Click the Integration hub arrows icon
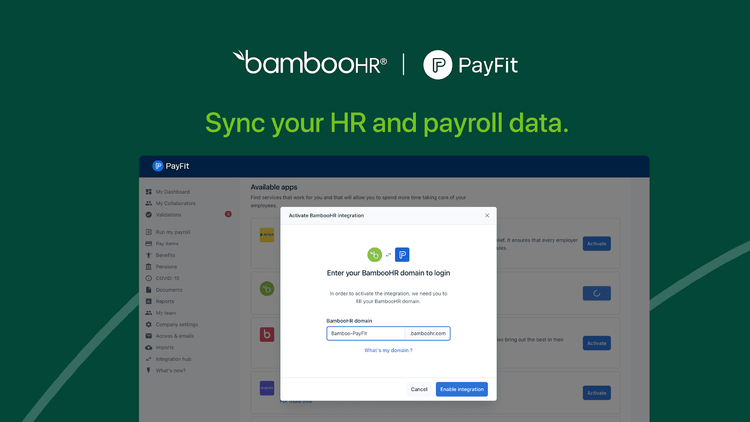 [x=149, y=359]
